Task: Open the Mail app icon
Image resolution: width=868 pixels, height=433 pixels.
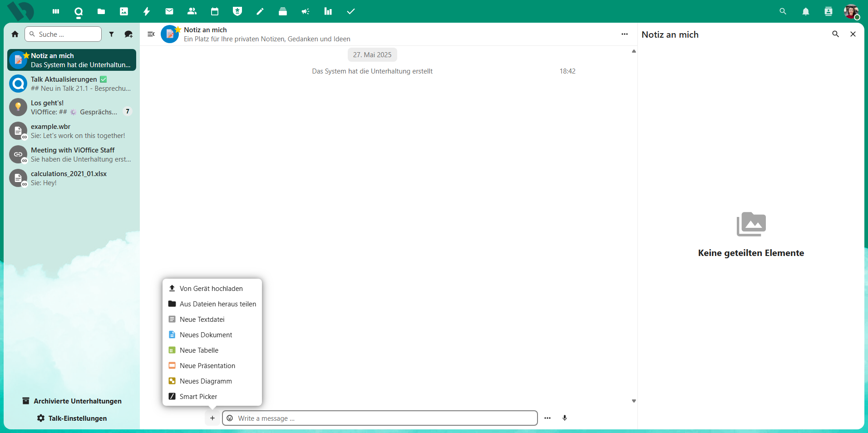Action: click(x=169, y=12)
